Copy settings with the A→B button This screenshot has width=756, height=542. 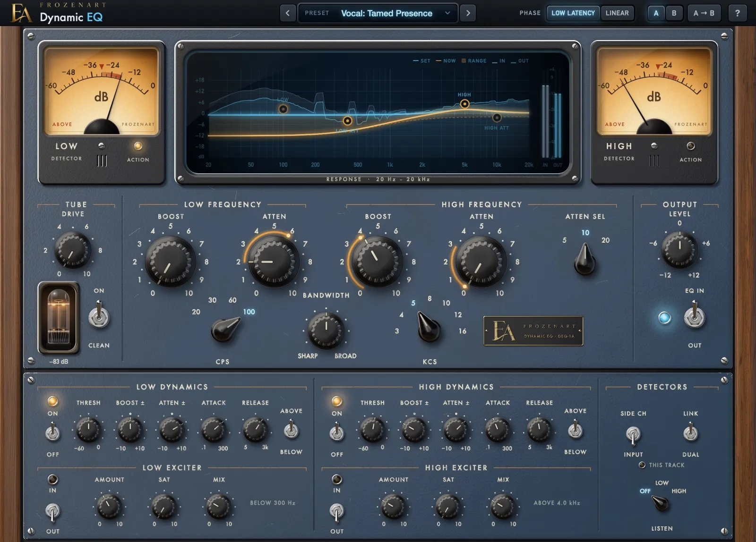pos(704,13)
